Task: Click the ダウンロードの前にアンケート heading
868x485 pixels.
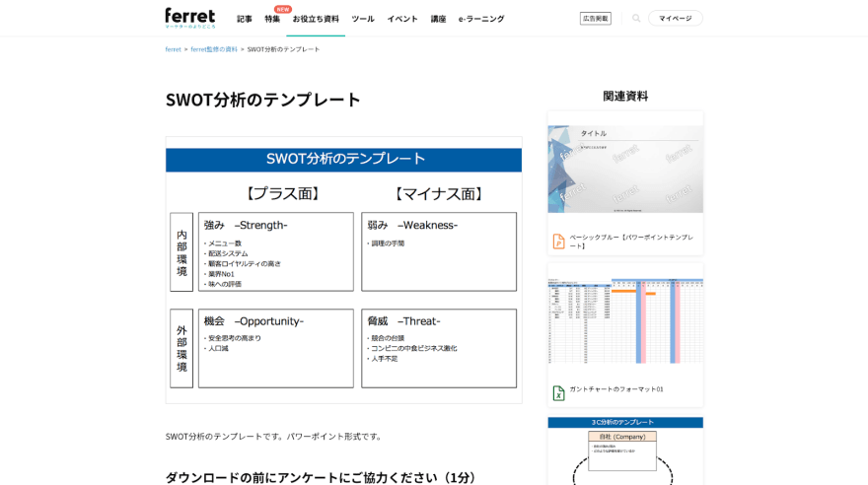Action: [321, 477]
